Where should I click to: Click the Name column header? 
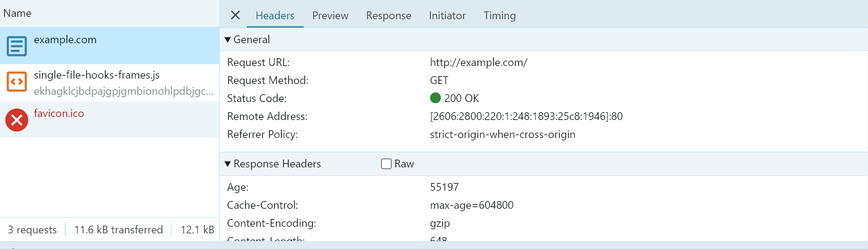[18, 13]
